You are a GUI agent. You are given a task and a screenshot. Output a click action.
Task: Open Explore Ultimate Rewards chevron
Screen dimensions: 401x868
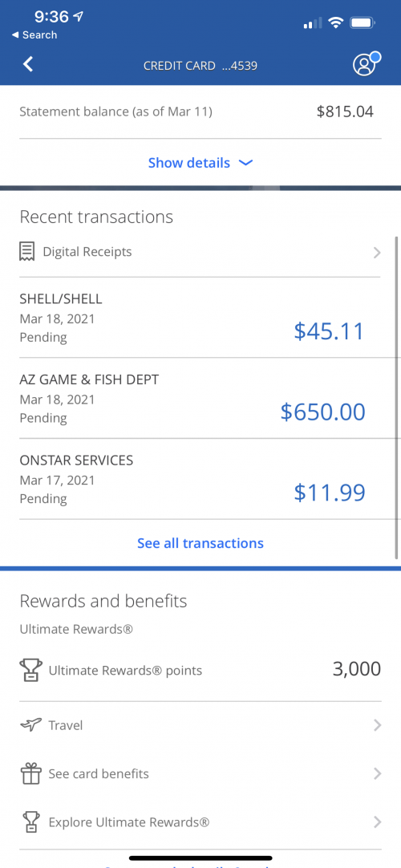[x=377, y=822]
